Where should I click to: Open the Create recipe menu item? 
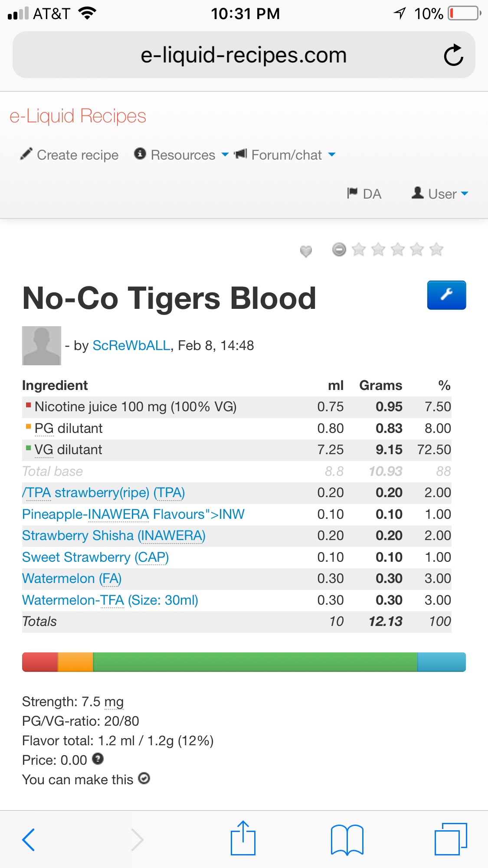coord(69,155)
